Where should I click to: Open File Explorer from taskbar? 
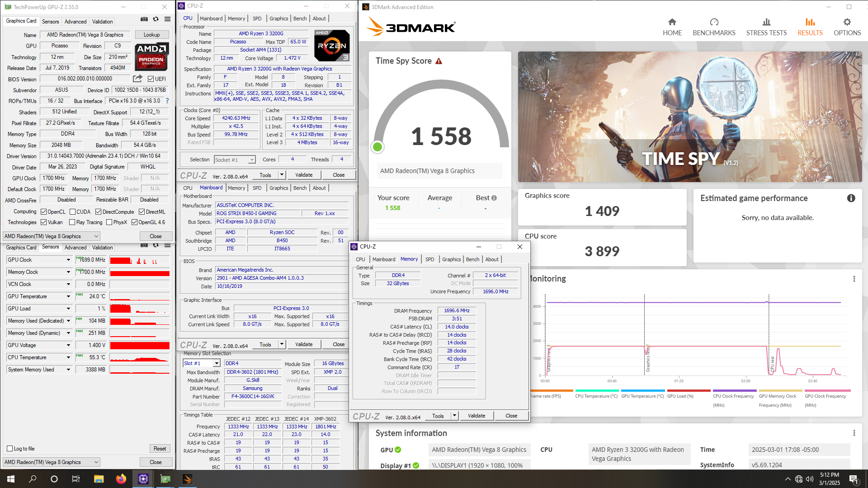point(99,479)
